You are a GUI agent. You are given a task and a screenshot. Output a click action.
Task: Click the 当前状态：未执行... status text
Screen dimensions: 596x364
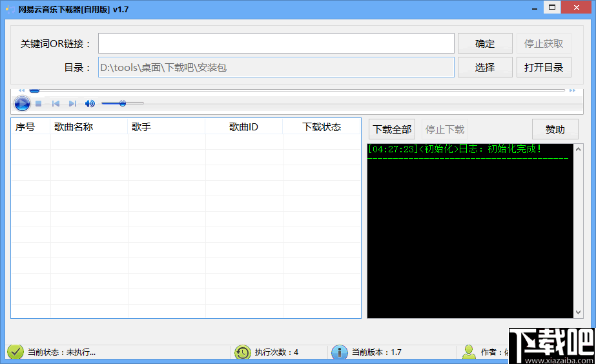[61, 352]
